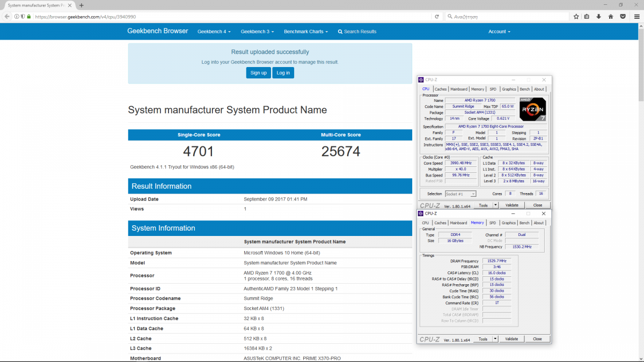Open About tab in upper CPU-Z window
644x362 pixels.
click(x=539, y=89)
